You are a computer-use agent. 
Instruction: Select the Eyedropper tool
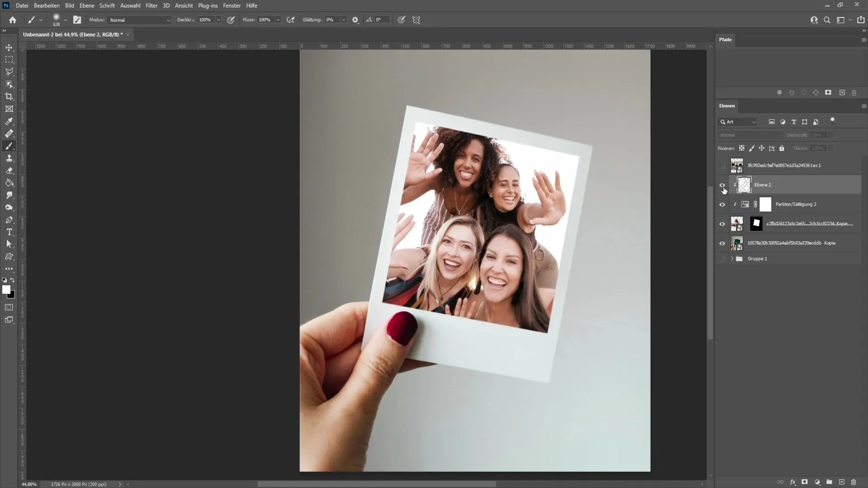pyautogui.click(x=9, y=121)
